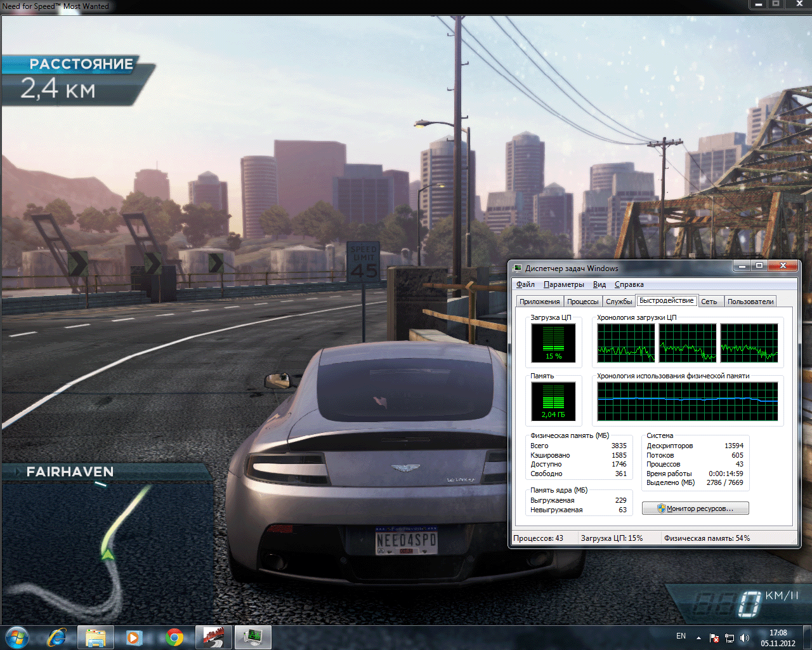812x650 pixels.
Task: Click the EN language indicator
Action: (681, 636)
